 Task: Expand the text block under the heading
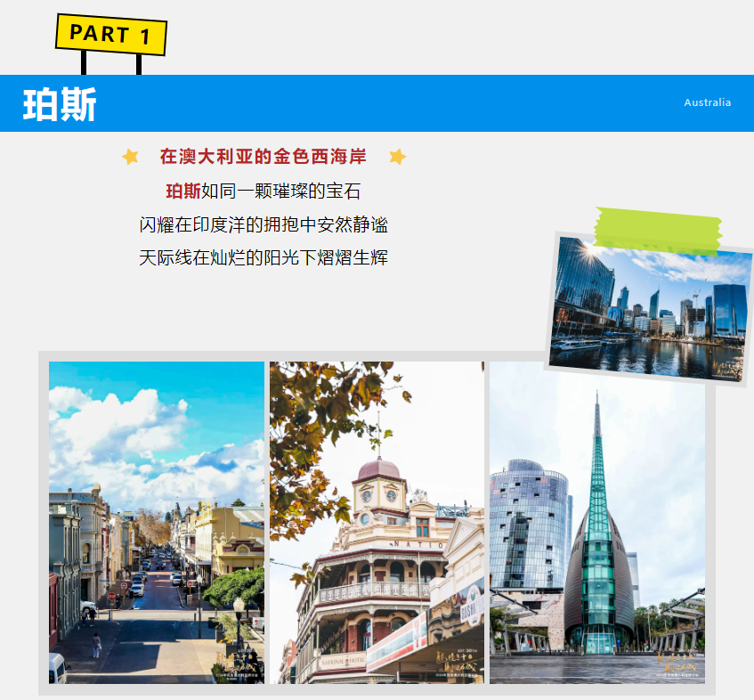(263, 221)
